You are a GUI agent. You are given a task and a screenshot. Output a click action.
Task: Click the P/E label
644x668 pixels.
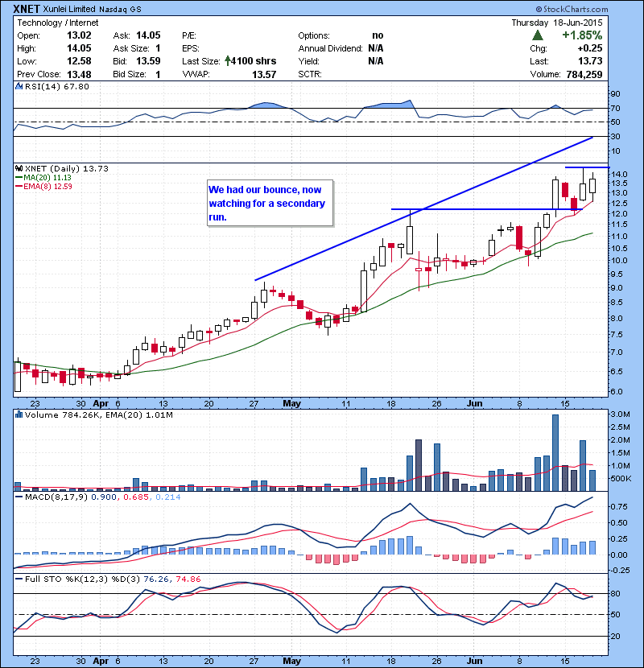tap(189, 35)
